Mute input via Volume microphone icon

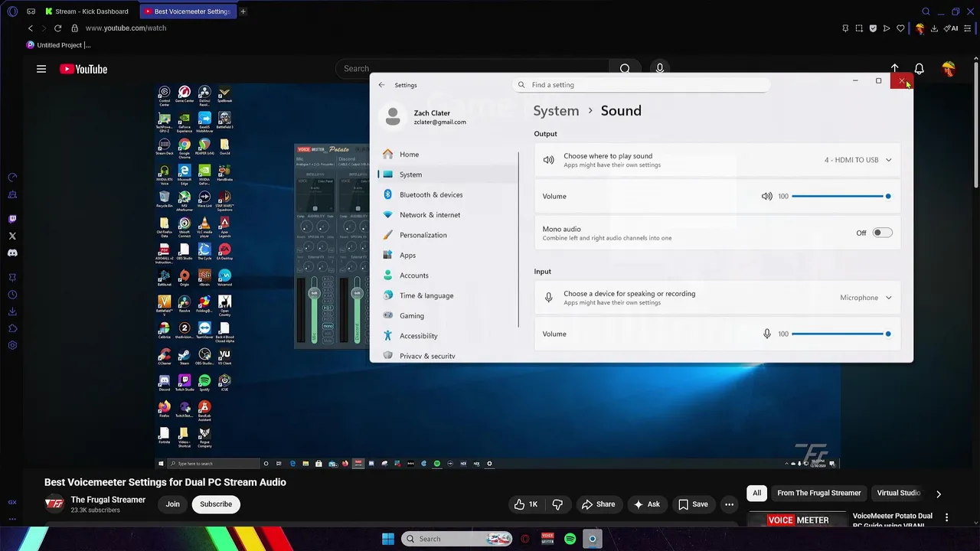tap(766, 334)
